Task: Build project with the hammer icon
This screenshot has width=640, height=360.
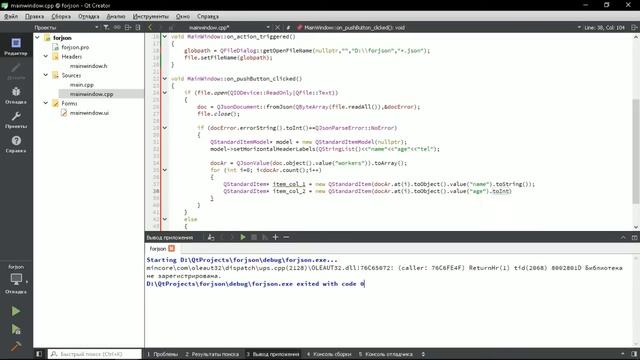Action: point(16,346)
